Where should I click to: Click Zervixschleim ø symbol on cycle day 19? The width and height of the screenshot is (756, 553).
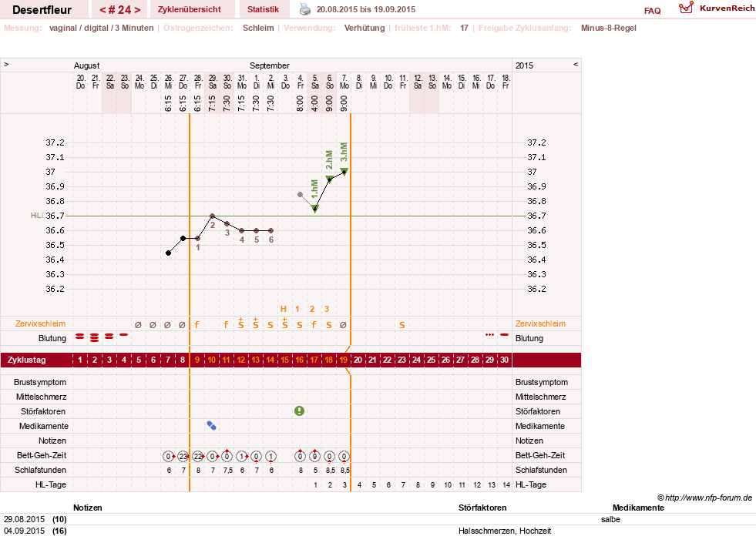[343, 325]
